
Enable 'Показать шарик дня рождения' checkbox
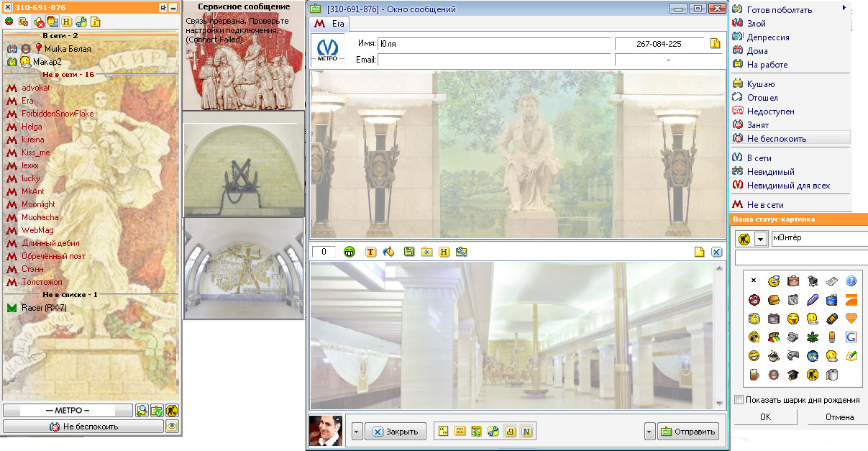point(739,400)
